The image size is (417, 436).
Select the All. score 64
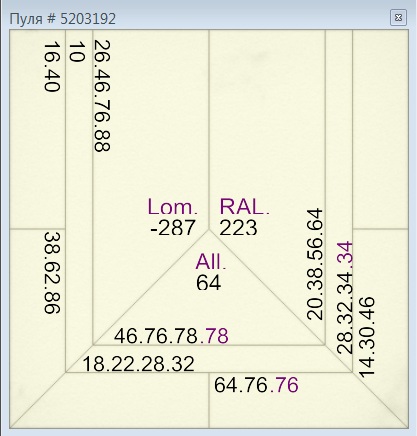(x=209, y=283)
